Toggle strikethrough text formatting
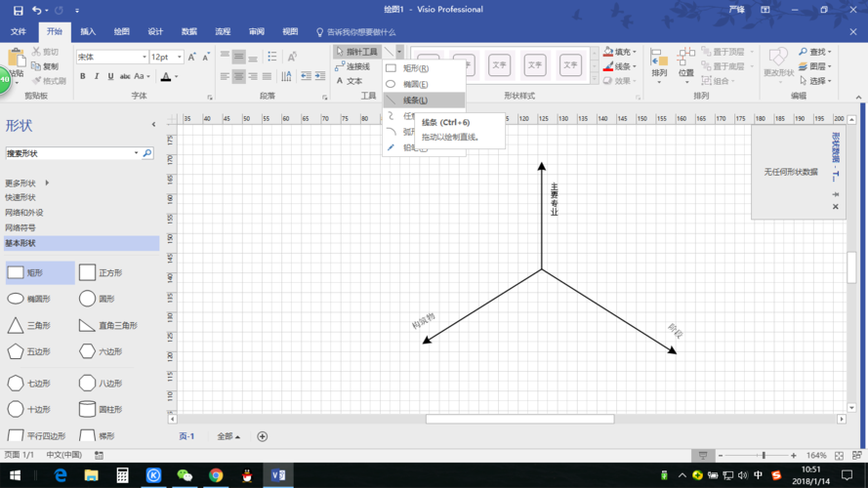868x488 pixels. click(124, 76)
